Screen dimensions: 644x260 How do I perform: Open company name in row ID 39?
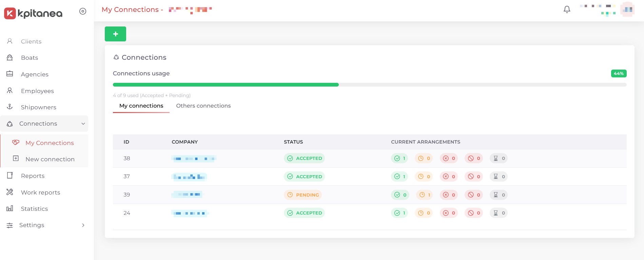point(187,194)
